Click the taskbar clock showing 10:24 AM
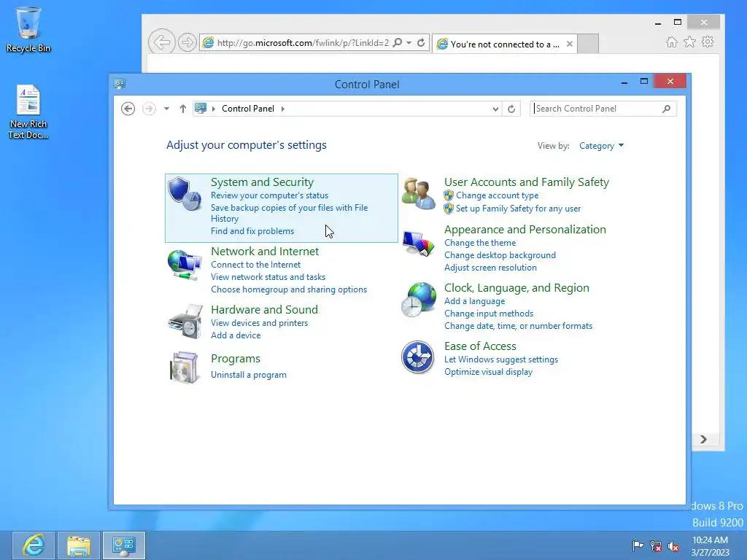 point(710,545)
